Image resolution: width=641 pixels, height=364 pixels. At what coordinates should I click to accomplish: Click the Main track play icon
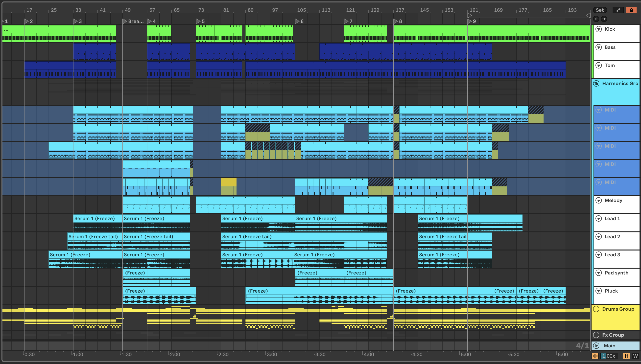596,345
